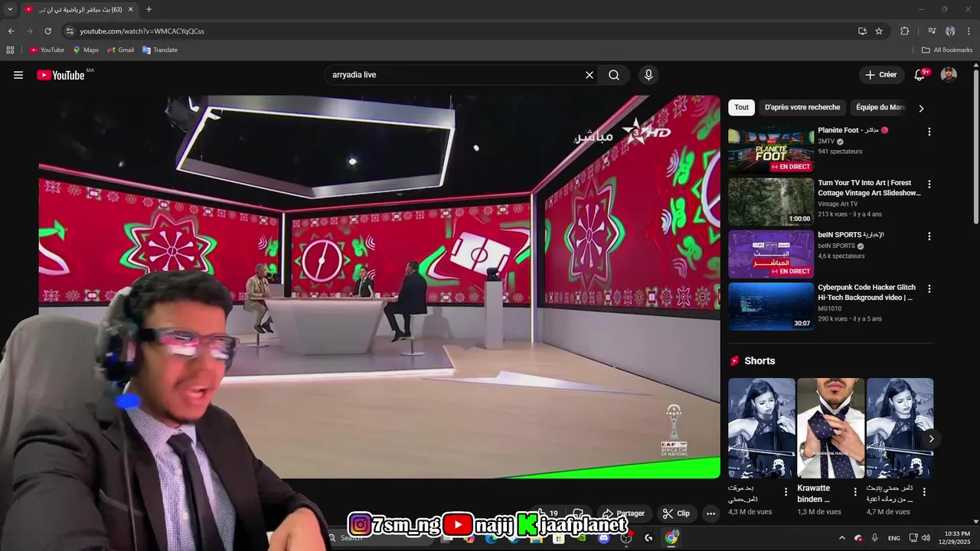Open the All Bookmarks folder
Viewport: 980px width, 551px height.
pos(947,50)
